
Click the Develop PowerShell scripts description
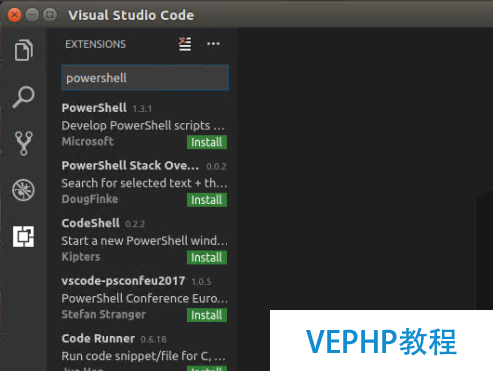click(143, 126)
